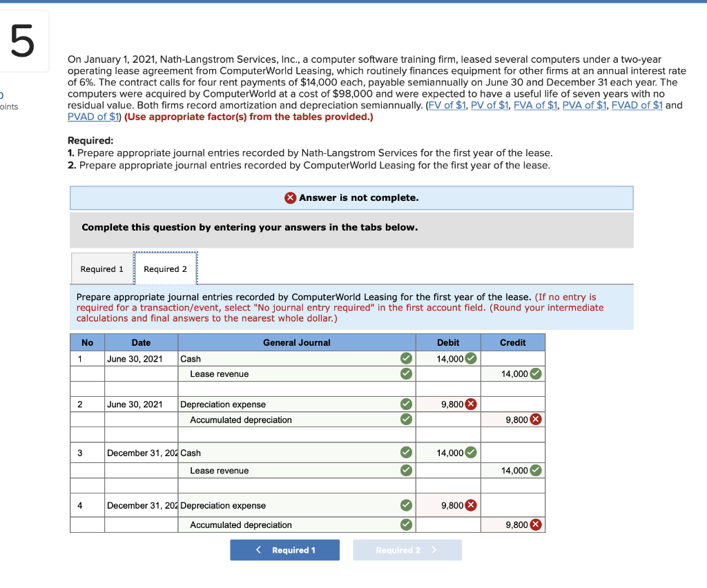Screen dimensions: 707x588
Task: Select the Cash account field in entry 1
Action: pyautogui.click(x=297, y=359)
